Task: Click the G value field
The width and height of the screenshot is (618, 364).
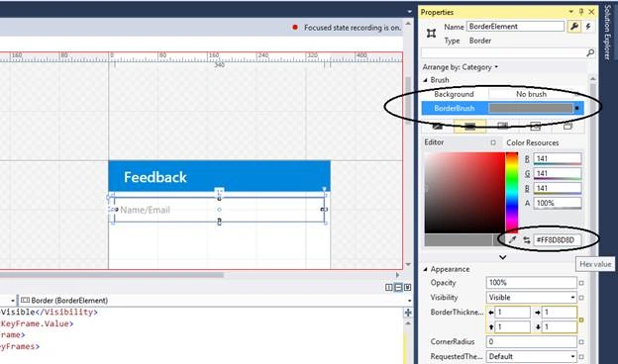Action: pyautogui.click(x=558, y=173)
